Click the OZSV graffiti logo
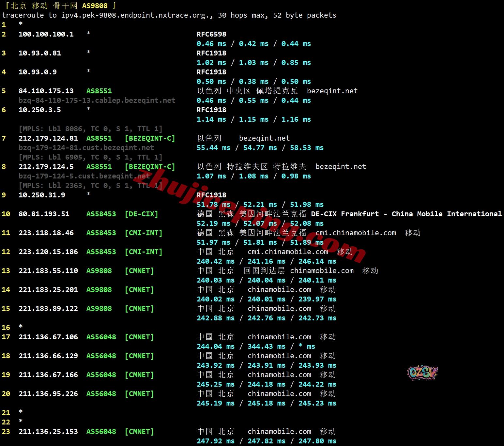 coord(422,373)
